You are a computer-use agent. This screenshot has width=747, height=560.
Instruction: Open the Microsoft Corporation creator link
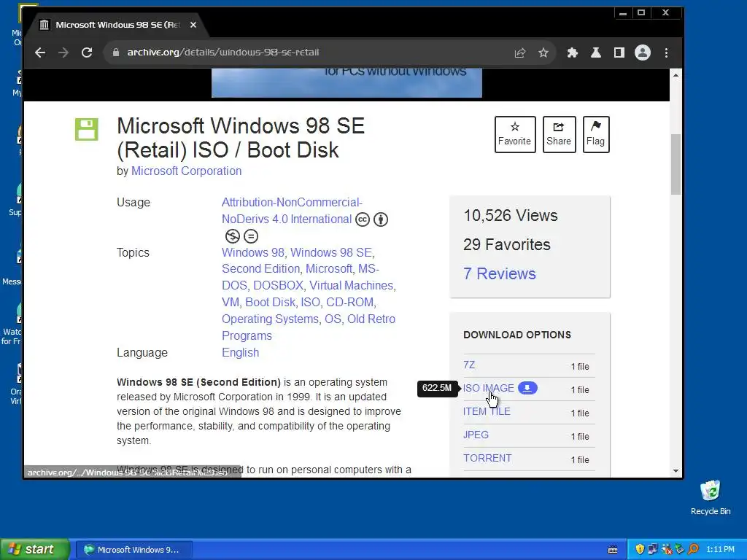coord(186,171)
